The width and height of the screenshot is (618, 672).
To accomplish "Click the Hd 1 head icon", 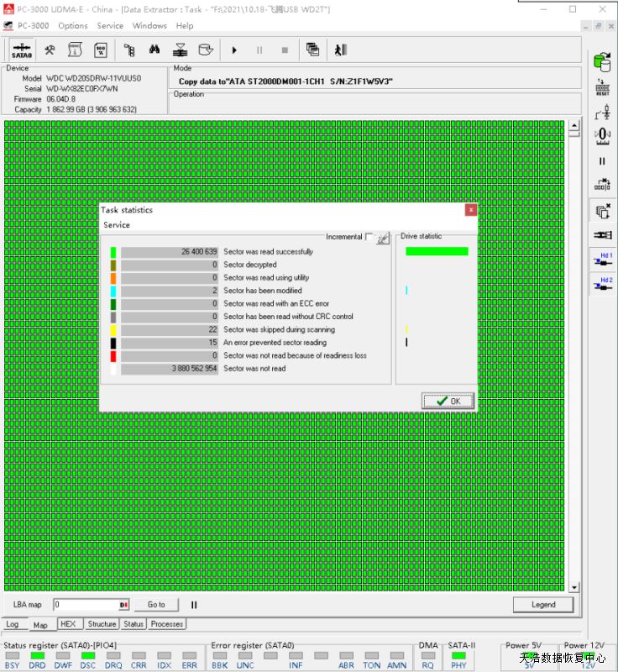I will click(602, 260).
